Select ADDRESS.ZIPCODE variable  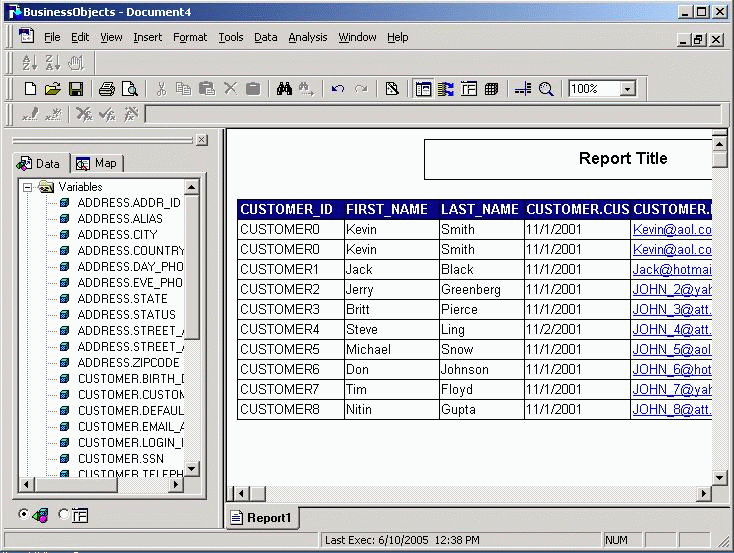128,362
